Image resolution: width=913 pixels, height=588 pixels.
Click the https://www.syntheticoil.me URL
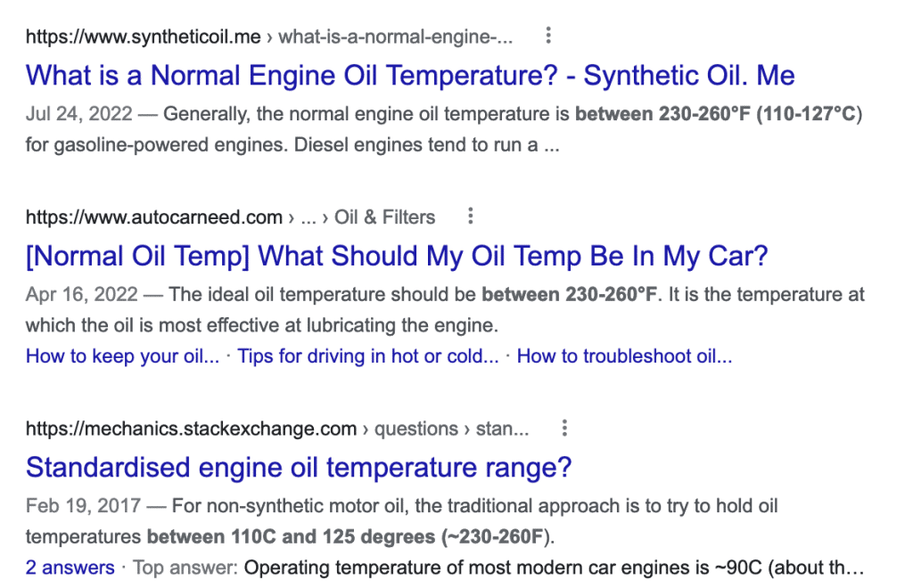pos(144,37)
